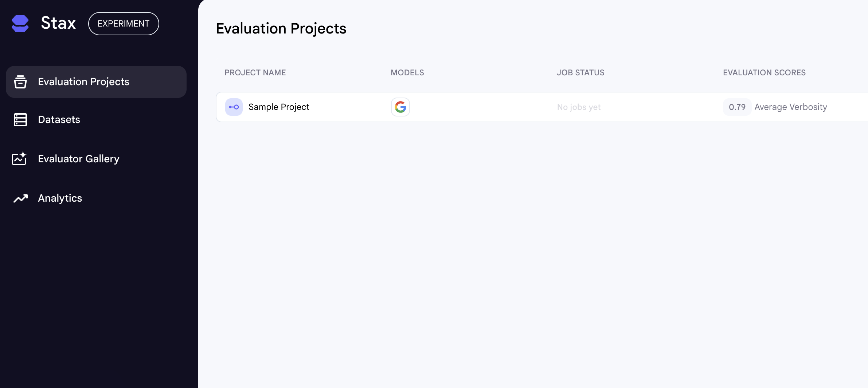
Task: Open the Evaluator Gallery section
Action: [79, 159]
